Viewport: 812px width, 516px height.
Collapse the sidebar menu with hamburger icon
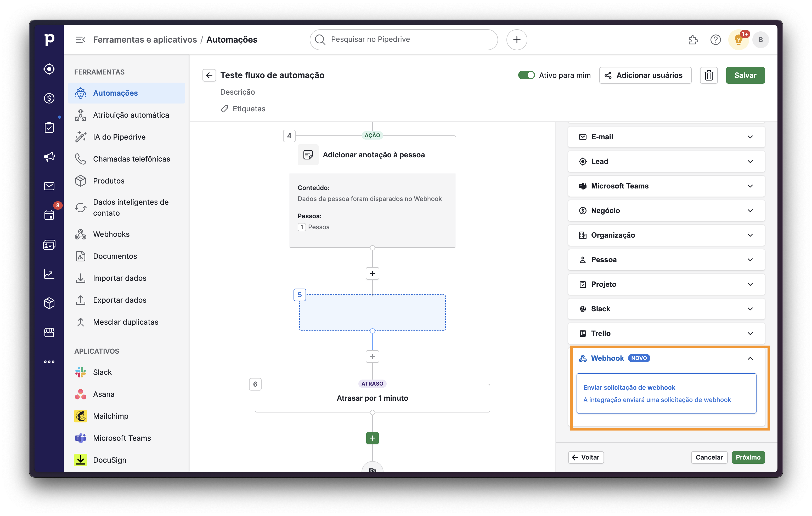tap(80, 40)
